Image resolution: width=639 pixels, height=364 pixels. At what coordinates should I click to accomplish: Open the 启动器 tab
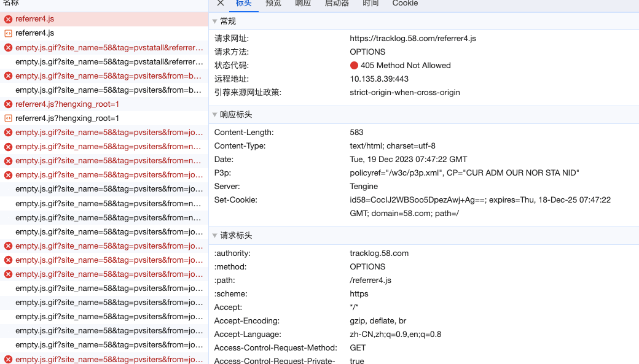pyautogui.click(x=337, y=4)
